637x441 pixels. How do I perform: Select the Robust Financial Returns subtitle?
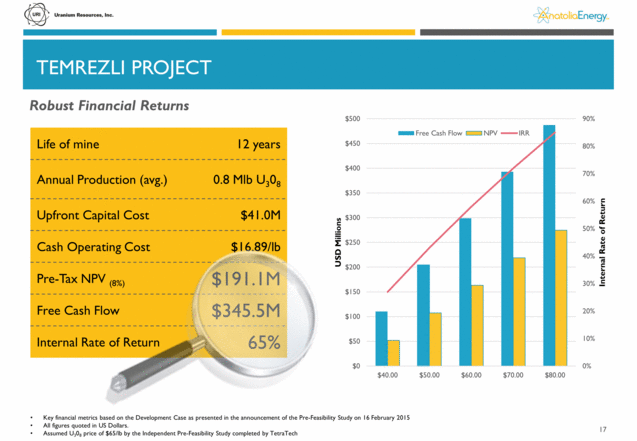[x=109, y=106]
